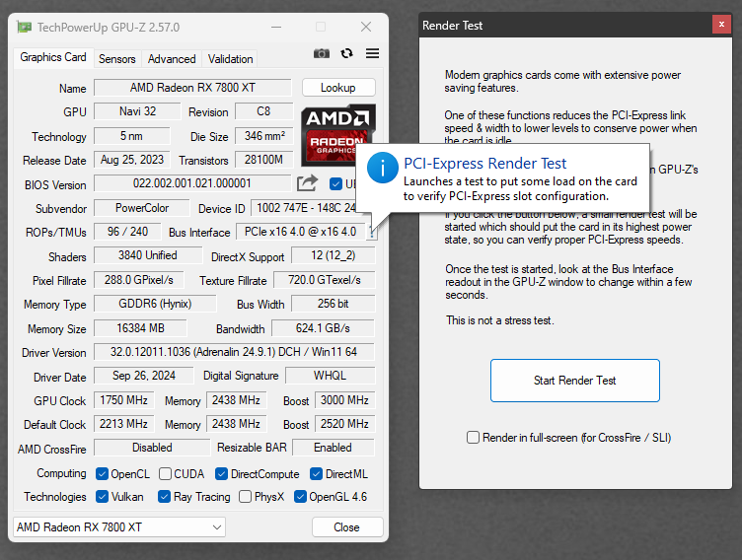Click DirectX Support value 12 (12_2)
Viewport: 742px width, 560px height.
click(334, 255)
